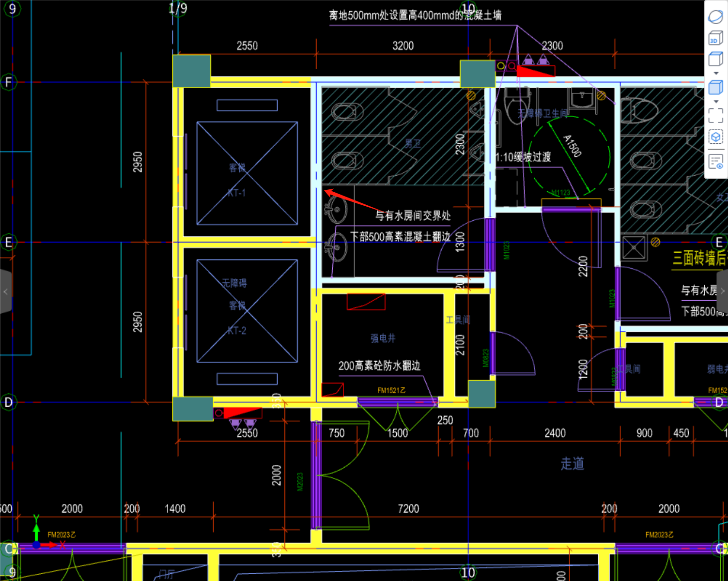
Task: Click the 1300 vertical dimension text
Action: coord(460,242)
